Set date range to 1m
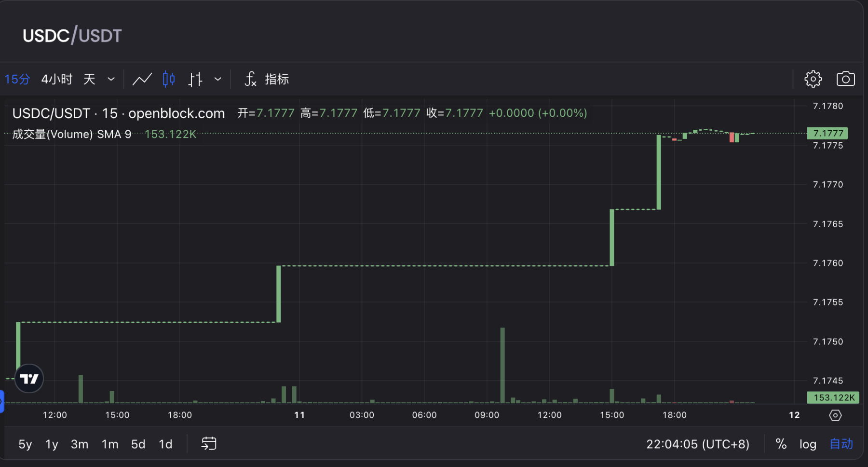Image resolution: width=868 pixels, height=467 pixels. pos(110,444)
